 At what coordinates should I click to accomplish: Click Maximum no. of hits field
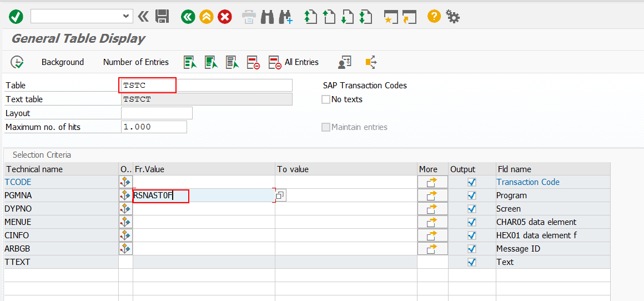pyautogui.click(x=154, y=127)
